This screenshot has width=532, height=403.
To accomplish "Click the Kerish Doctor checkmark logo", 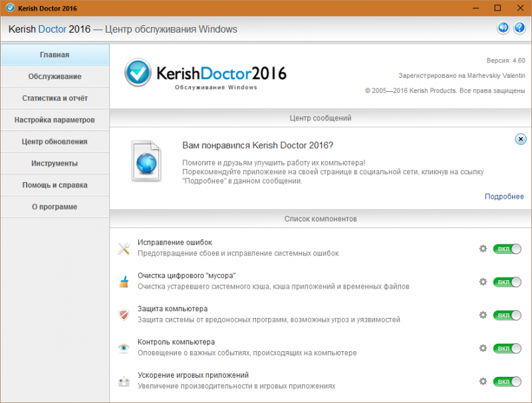I will (138, 72).
